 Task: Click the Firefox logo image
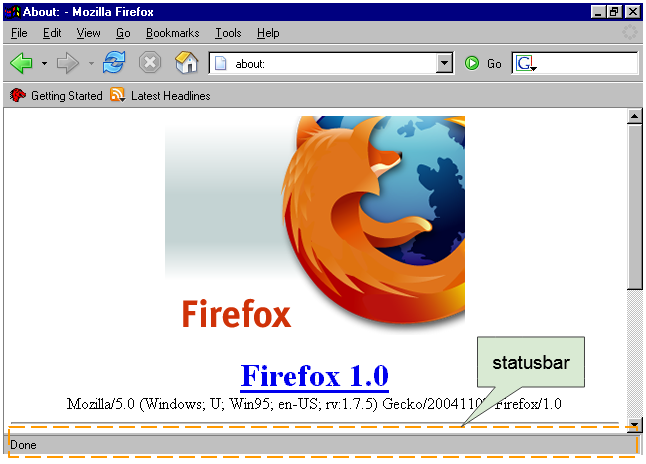(x=315, y=225)
